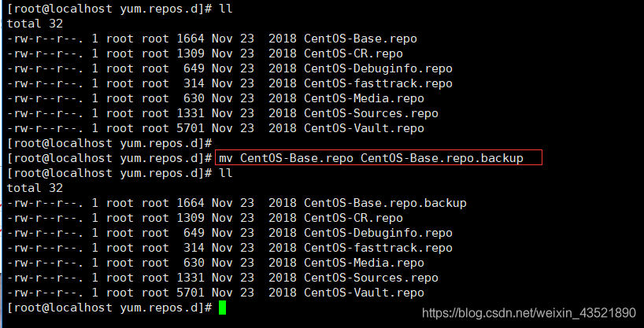Image resolution: width=644 pixels, height=328 pixels.
Task: Click CentOS-CR.repo in the second listing
Action: (x=353, y=218)
